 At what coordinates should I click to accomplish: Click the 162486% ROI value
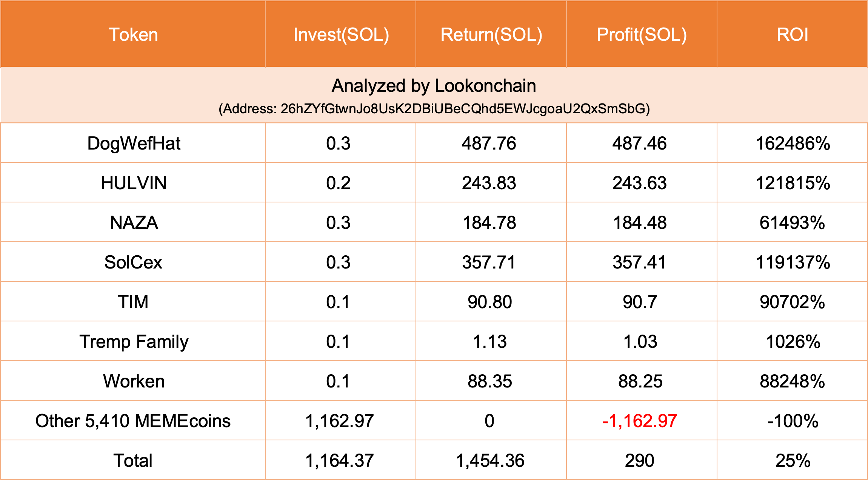pos(793,144)
